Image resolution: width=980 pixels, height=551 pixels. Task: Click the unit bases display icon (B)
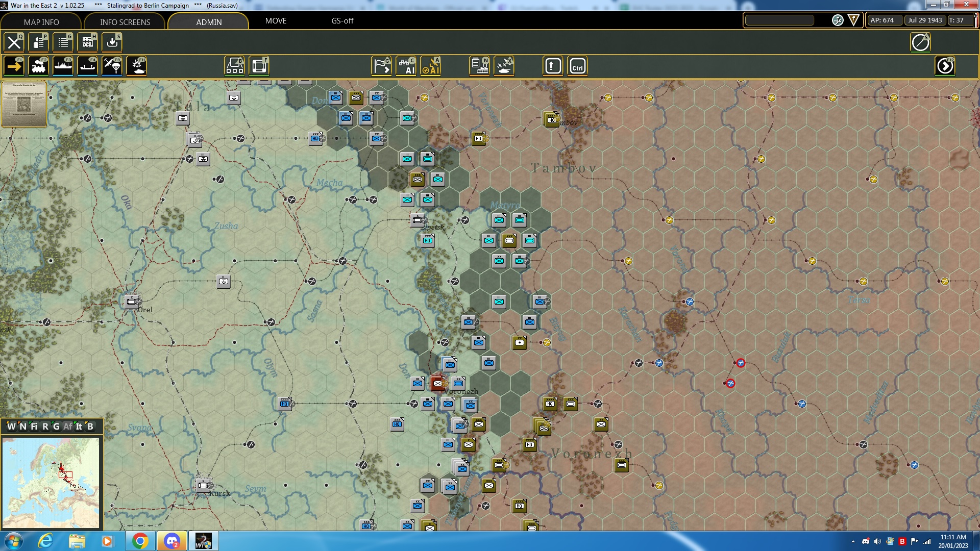234,65
